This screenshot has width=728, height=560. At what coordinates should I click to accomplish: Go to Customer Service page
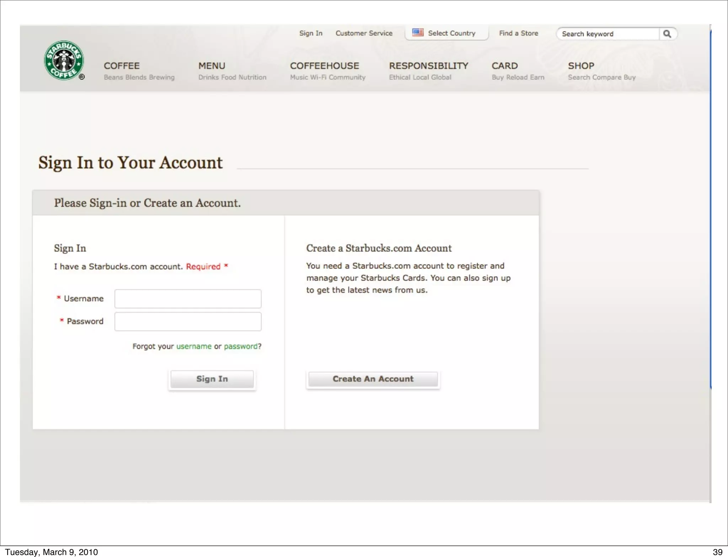click(x=364, y=33)
